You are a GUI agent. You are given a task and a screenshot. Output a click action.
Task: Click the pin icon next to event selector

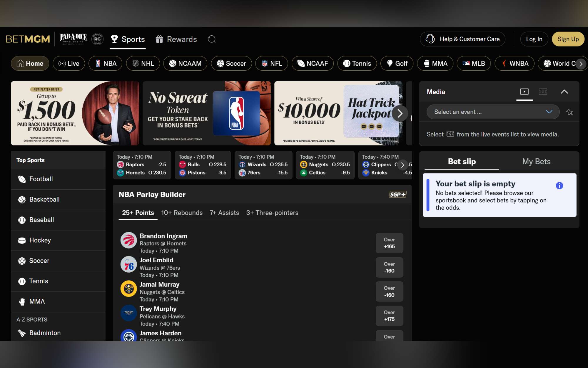[570, 112]
